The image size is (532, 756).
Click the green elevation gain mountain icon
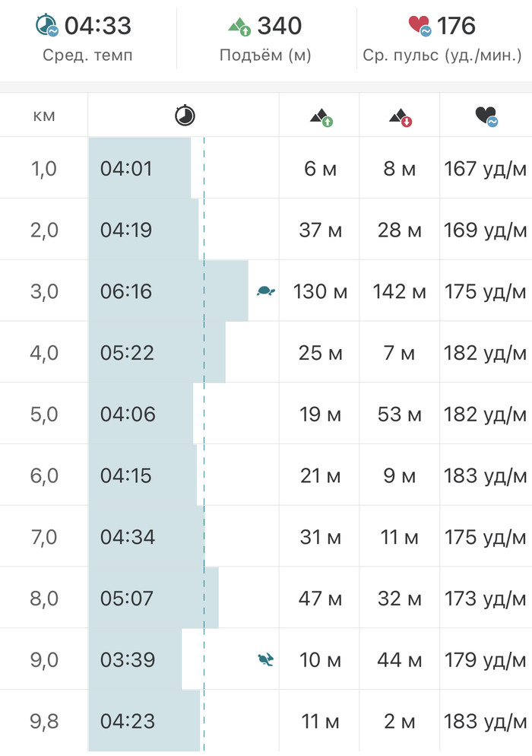(x=240, y=27)
